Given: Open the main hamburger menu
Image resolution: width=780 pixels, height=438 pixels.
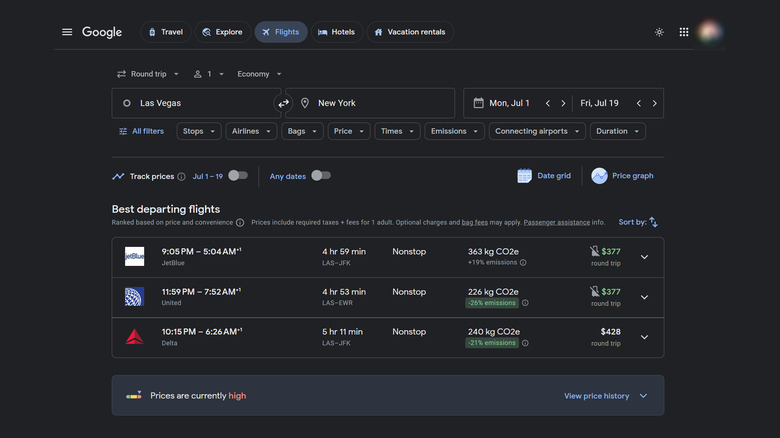Looking at the screenshot, I should pyautogui.click(x=67, y=32).
